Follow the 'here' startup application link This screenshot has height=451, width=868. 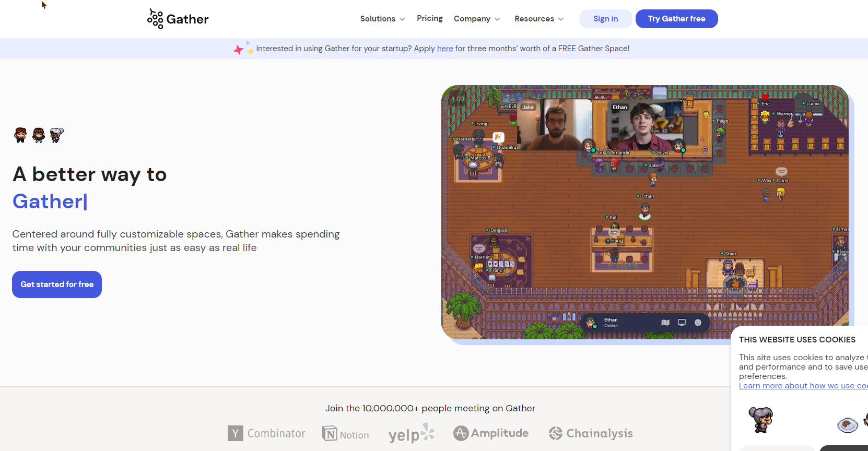click(445, 49)
